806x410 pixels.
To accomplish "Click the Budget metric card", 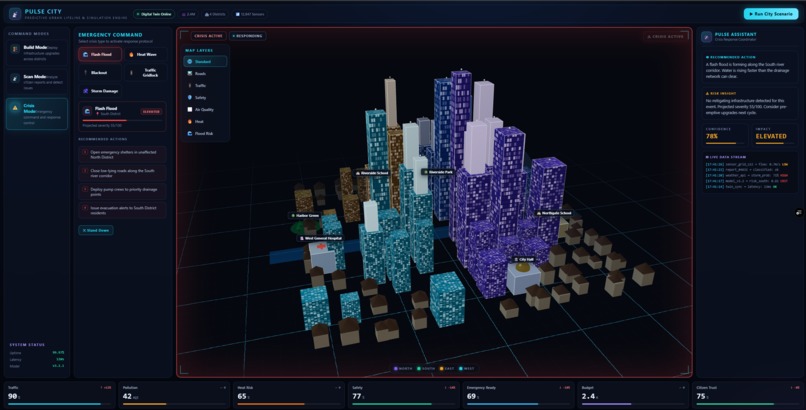I will coord(633,395).
